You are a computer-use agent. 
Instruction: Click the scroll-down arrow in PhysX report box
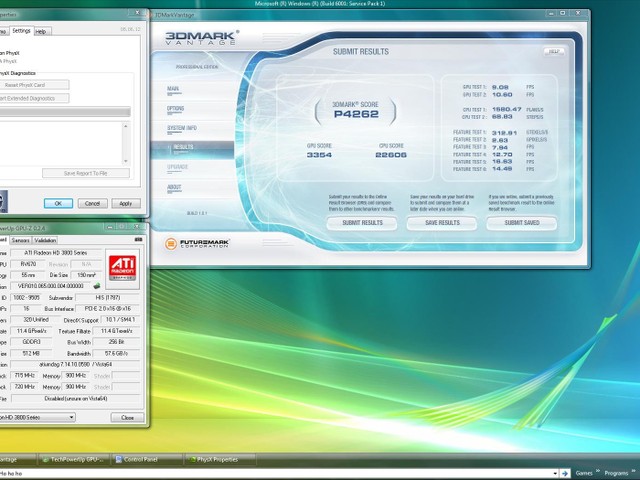click(x=126, y=161)
